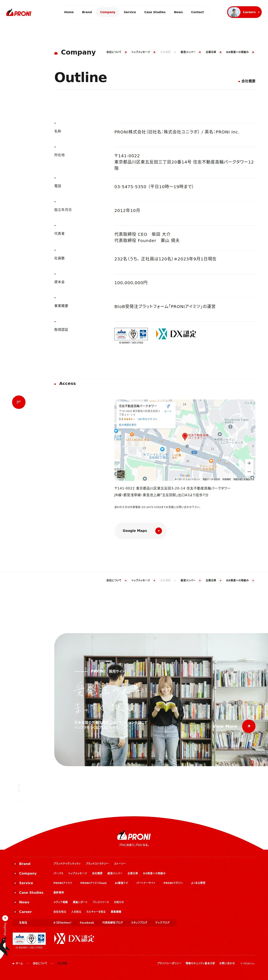The width and height of the screenshot is (268, 980).
Task: Open テックブログ SNS link
Action: tap(162, 922)
